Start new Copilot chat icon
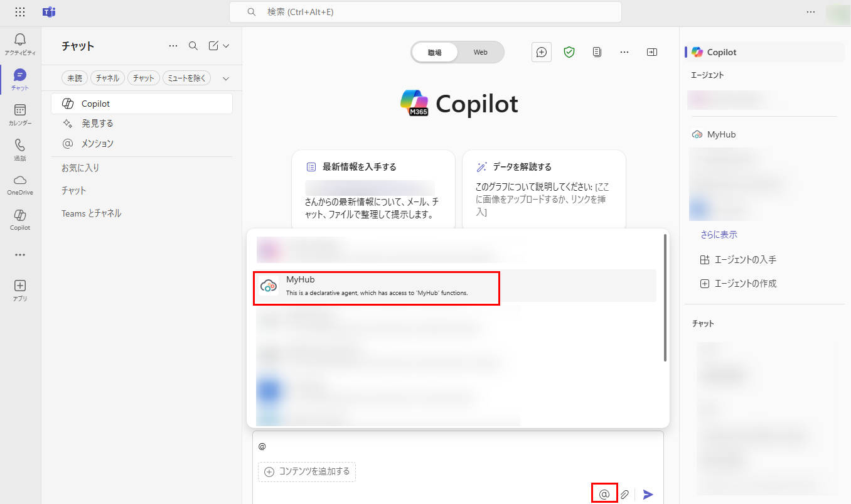Screen dimensions: 851x504 point(542,52)
